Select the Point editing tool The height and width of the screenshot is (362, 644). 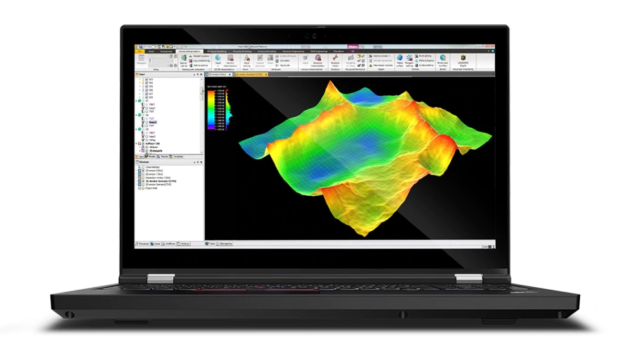(424, 56)
